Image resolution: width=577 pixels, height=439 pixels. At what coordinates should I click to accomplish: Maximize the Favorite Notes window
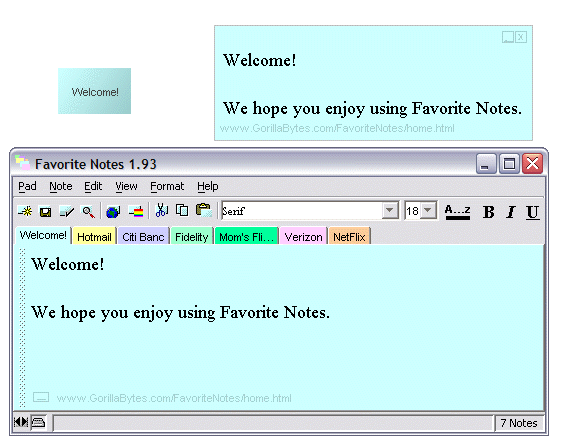509,163
